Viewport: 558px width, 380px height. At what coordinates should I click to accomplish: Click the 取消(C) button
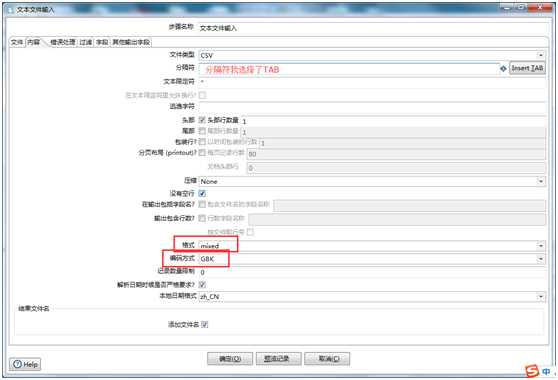[x=327, y=359]
